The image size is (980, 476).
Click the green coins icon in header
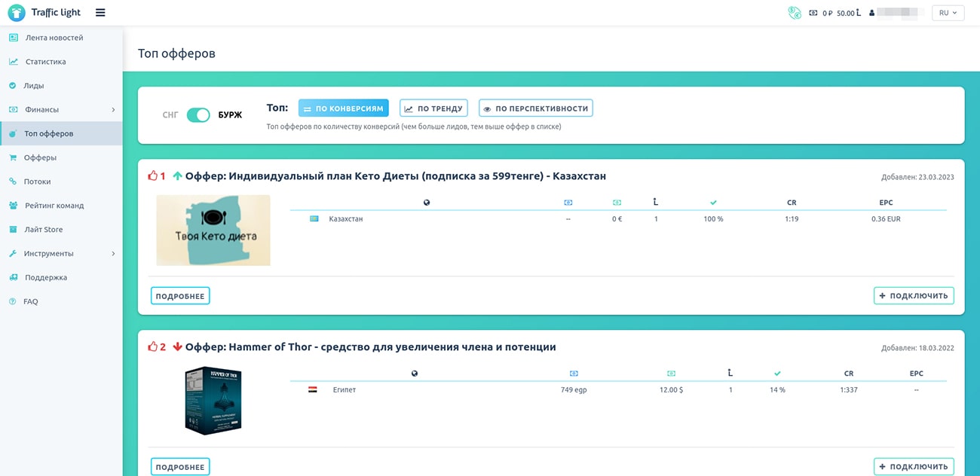coord(795,13)
